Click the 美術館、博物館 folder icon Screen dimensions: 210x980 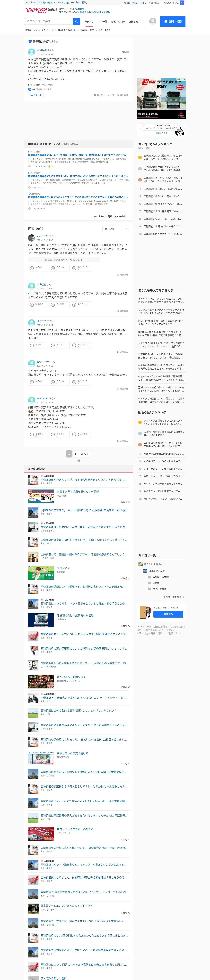(x=149, y=577)
